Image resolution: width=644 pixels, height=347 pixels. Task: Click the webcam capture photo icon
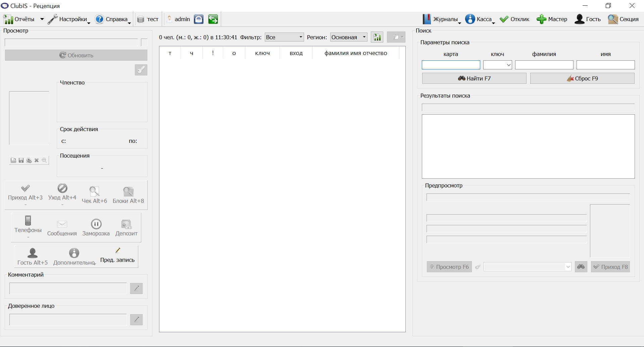[29, 161]
